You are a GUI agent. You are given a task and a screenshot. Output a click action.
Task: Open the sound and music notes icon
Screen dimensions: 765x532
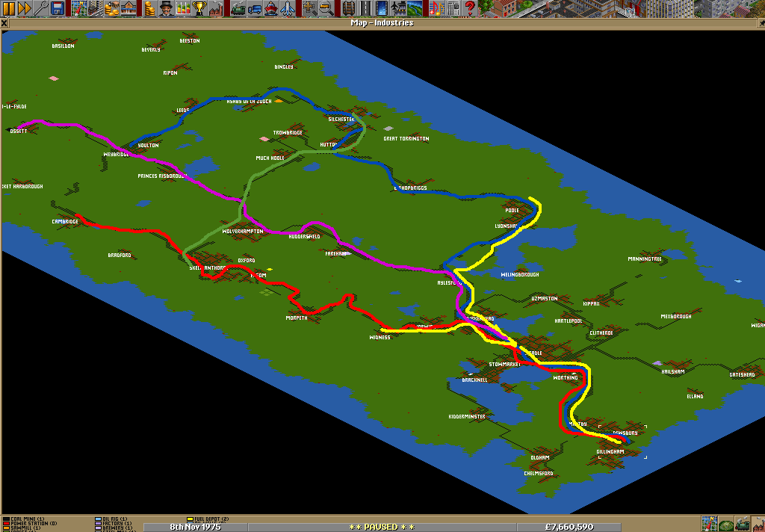tap(436, 7)
